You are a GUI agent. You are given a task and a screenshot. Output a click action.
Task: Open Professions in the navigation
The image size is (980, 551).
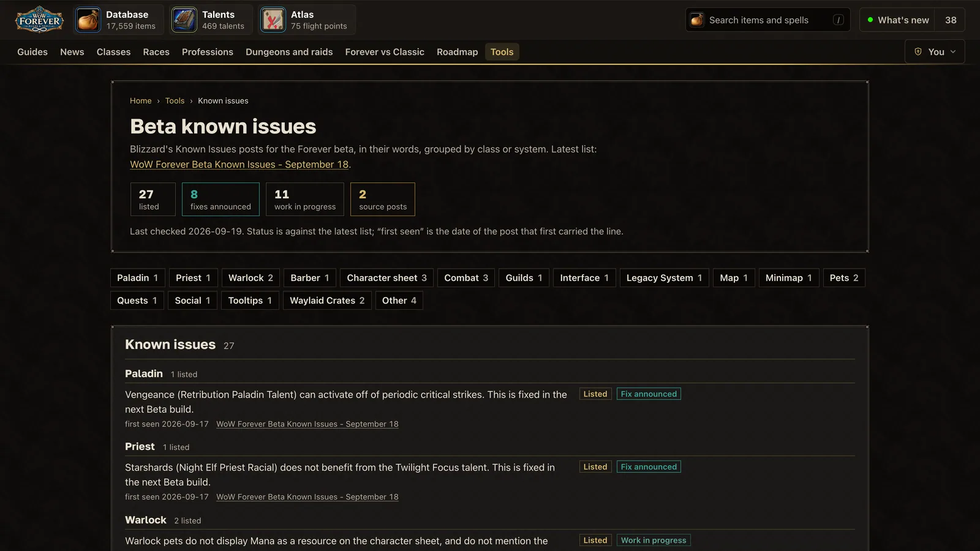[208, 52]
